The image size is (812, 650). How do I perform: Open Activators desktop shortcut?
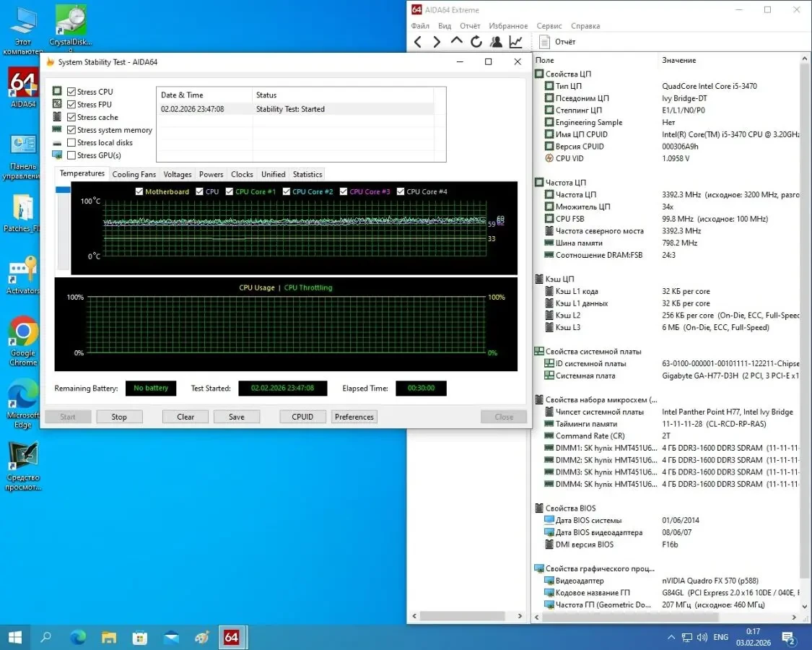[23, 275]
